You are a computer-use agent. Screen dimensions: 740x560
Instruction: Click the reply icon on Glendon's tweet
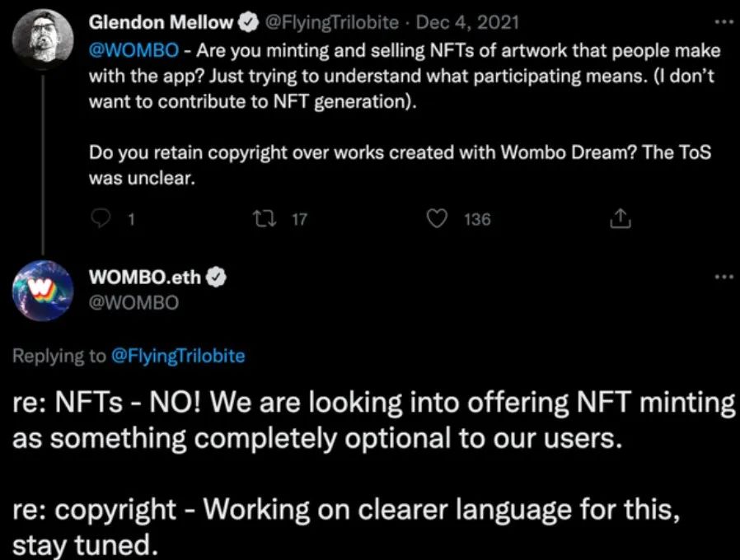(101, 218)
